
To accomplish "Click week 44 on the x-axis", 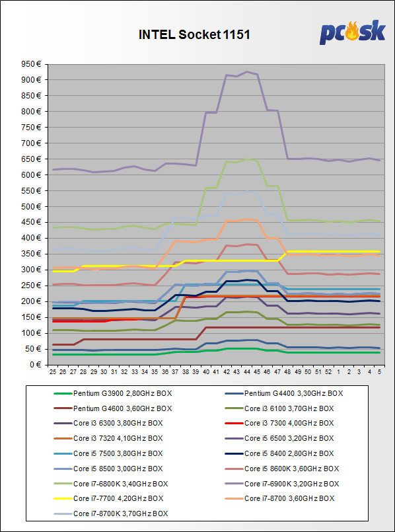I will (247, 372).
